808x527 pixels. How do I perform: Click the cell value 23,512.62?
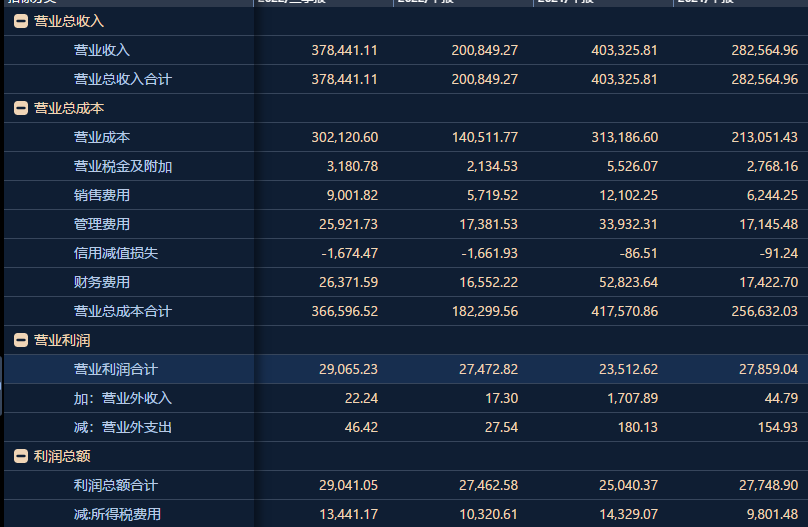click(628, 369)
